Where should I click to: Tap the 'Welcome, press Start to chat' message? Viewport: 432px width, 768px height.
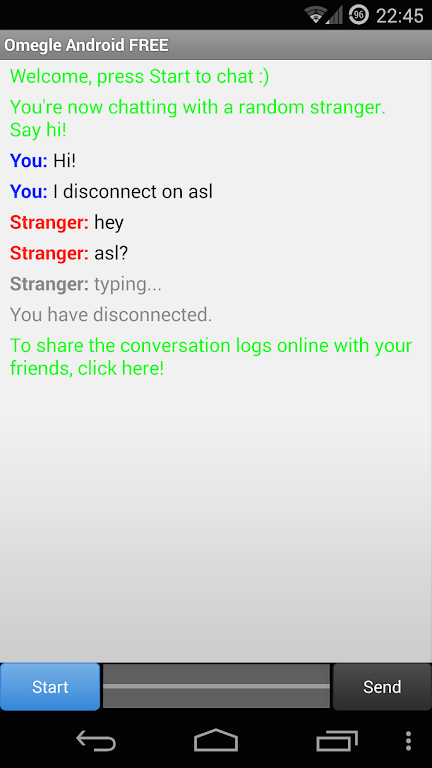140,76
